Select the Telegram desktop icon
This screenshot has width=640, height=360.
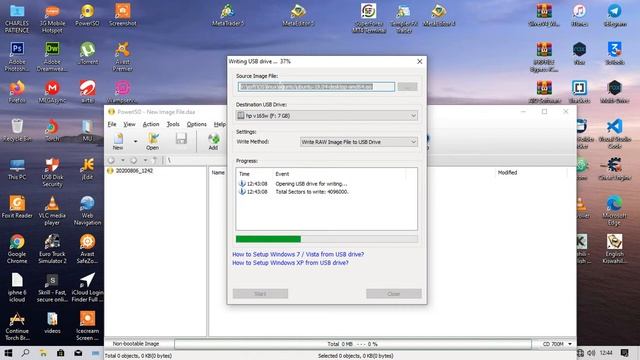(x=615, y=16)
